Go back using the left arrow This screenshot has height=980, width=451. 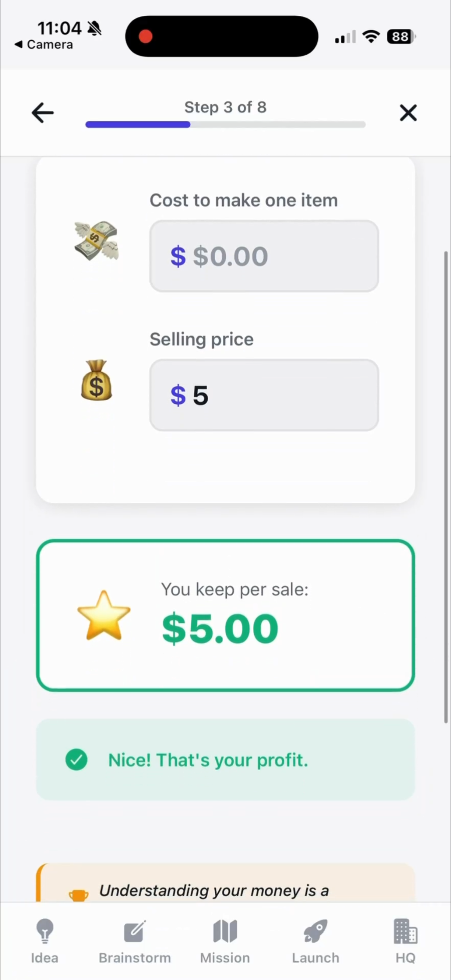click(42, 113)
